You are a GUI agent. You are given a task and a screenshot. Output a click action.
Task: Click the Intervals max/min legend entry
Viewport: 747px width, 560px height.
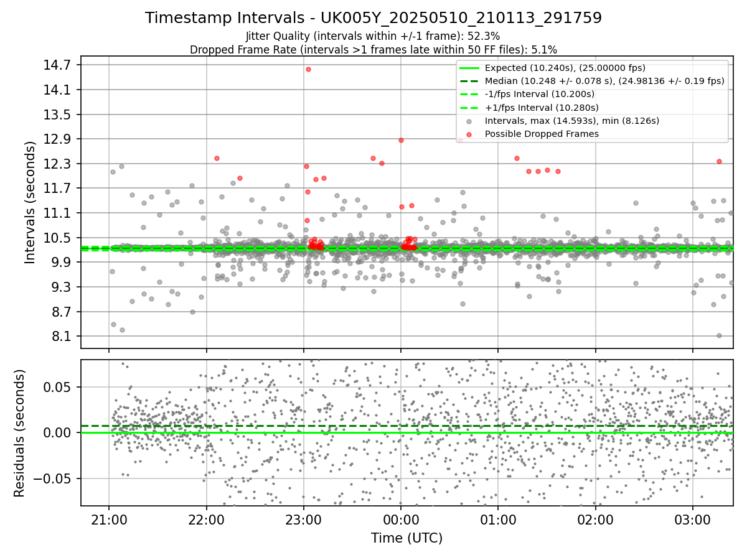coord(572,121)
